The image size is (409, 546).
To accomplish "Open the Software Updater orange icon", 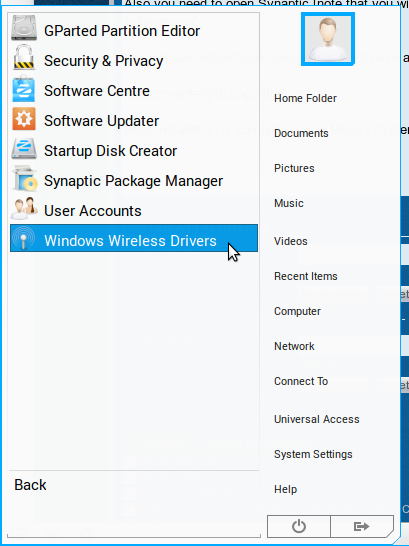I will pyautogui.click(x=24, y=119).
